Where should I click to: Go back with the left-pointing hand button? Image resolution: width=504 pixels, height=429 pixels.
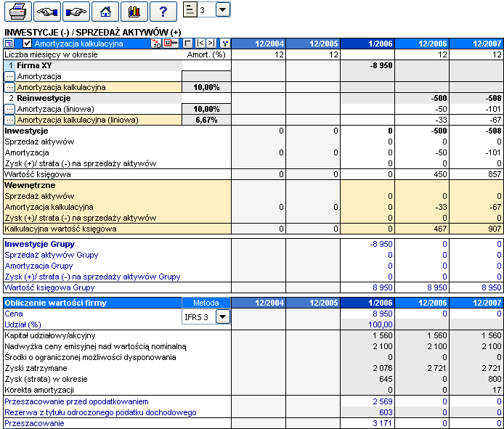click(x=47, y=12)
